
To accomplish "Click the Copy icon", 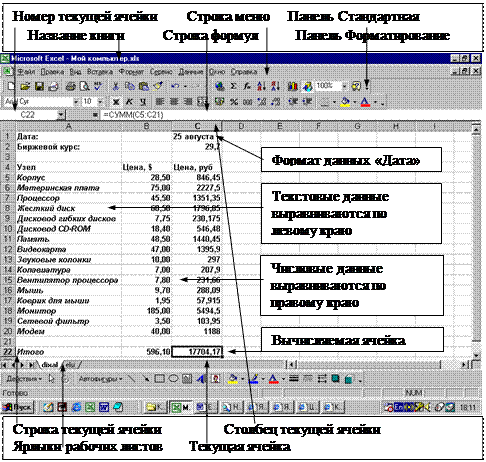I will click(130, 86).
